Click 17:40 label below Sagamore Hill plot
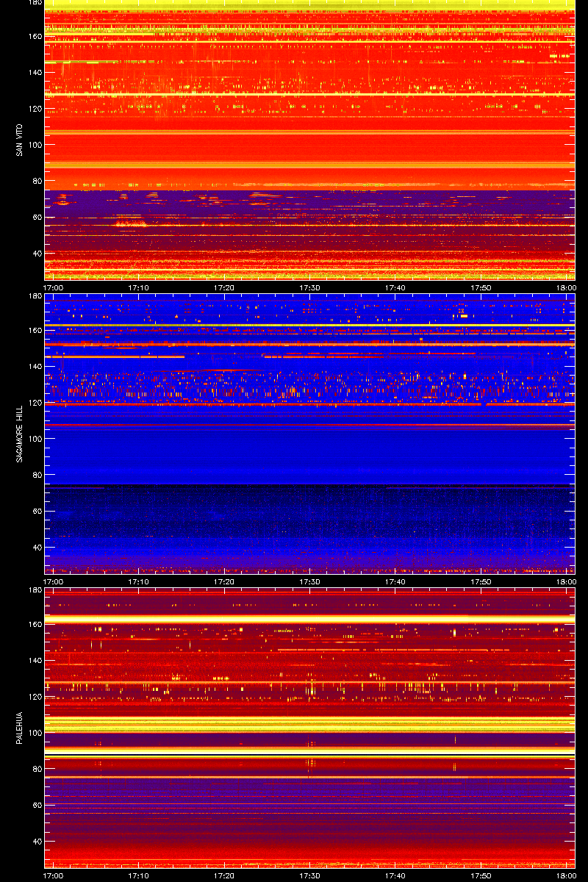Screen dimensions: 588x882 pos(395,582)
